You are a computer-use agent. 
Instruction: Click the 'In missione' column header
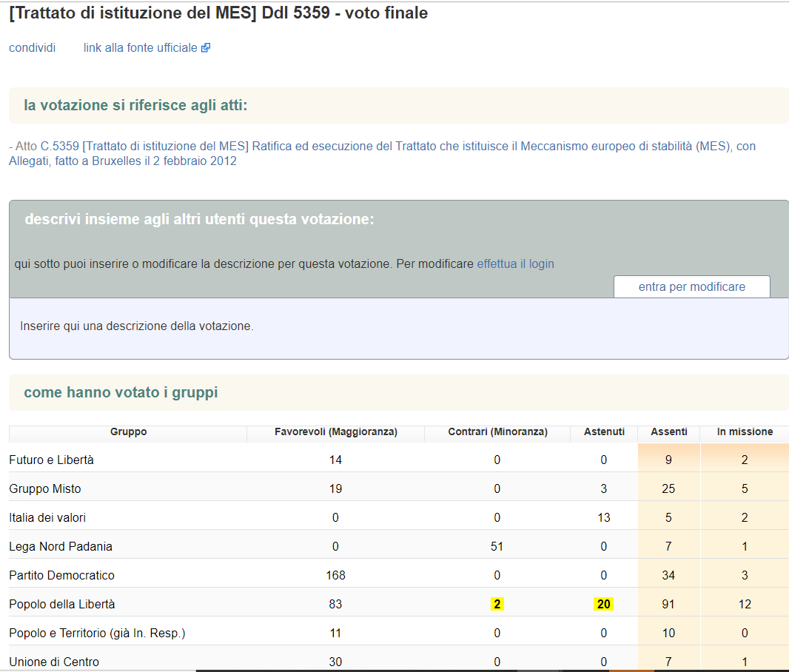tap(745, 432)
